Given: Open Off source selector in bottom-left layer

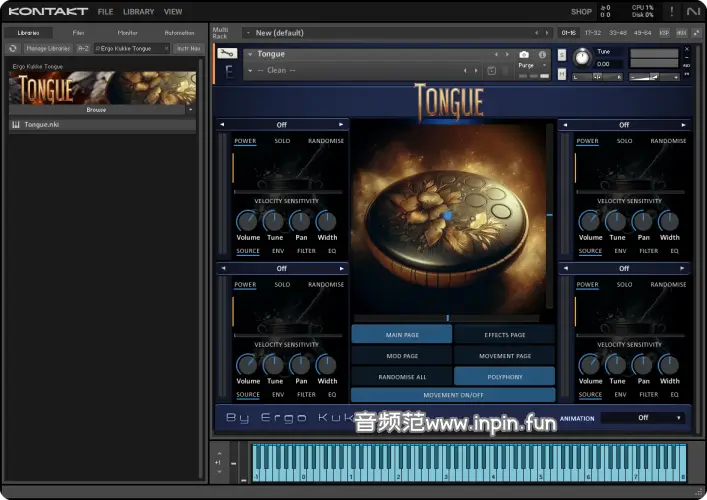Looking at the screenshot, I should click(x=282, y=268).
